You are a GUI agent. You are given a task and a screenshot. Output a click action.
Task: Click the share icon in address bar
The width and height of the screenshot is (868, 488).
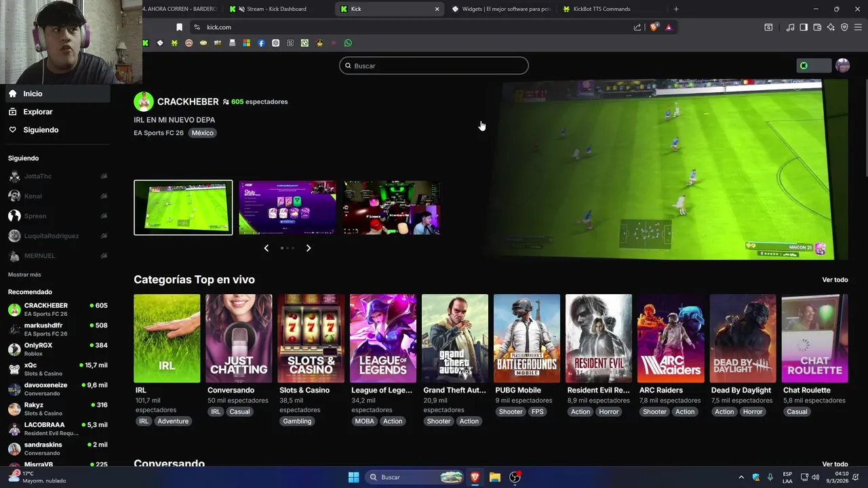[x=637, y=27]
